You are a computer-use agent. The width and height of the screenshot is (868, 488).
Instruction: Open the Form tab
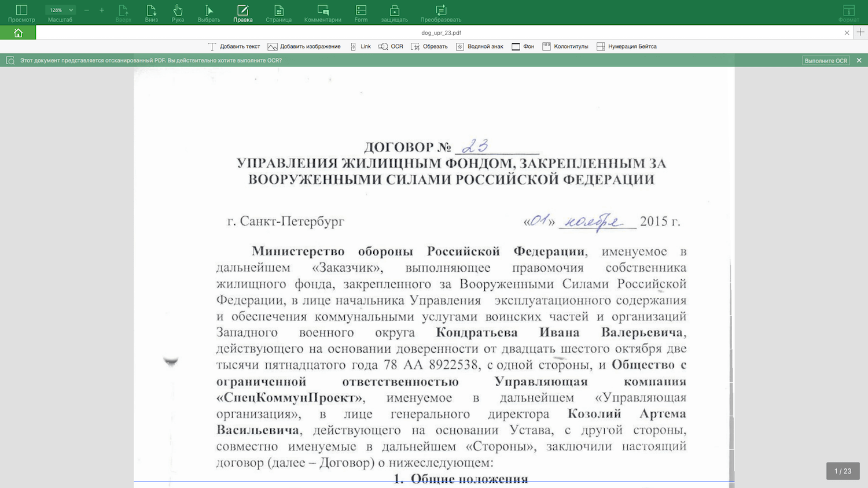pos(361,13)
